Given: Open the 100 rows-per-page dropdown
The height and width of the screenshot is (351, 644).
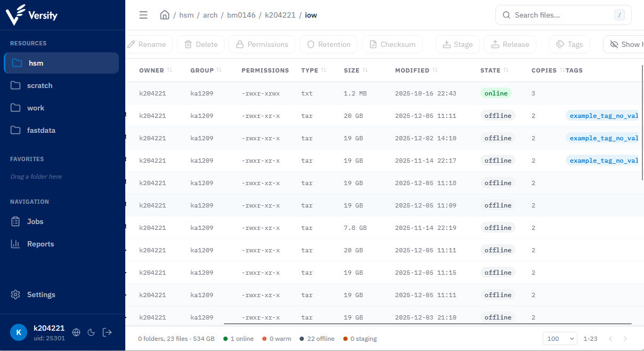Looking at the screenshot, I should click(x=560, y=339).
